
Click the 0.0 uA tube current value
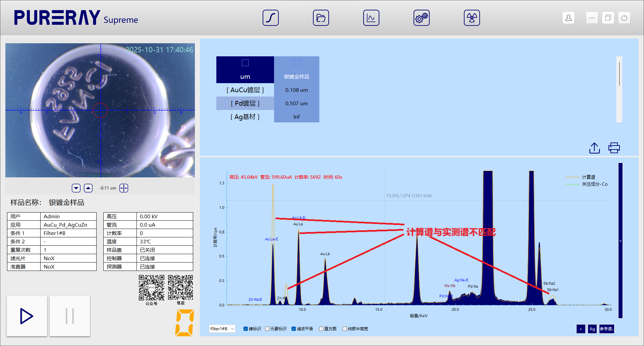click(x=165, y=225)
